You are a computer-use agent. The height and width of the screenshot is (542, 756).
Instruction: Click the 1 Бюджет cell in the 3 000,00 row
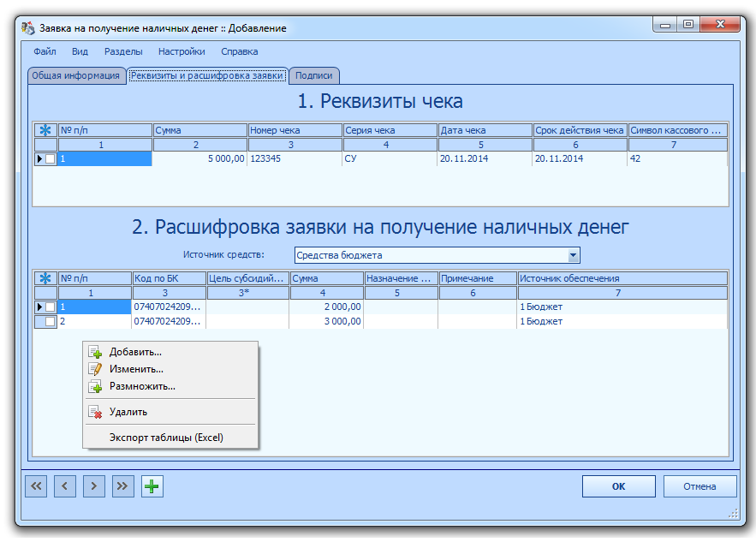[622, 322]
